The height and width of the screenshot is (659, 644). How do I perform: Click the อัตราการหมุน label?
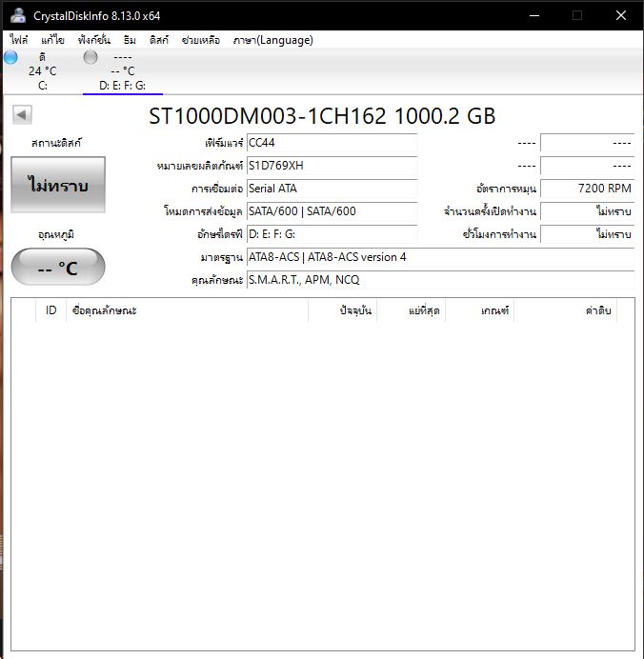point(506,189)
